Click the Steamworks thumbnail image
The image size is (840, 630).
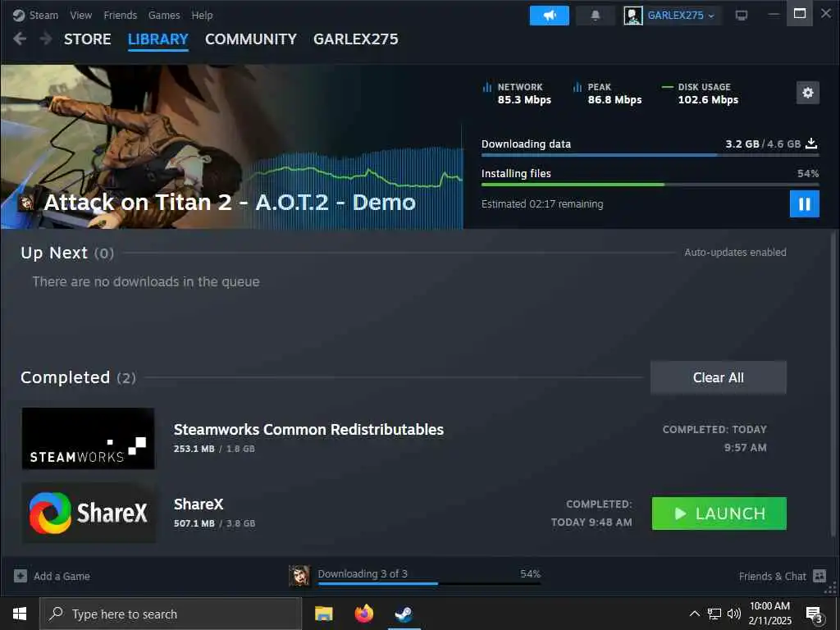coord(89,439)
